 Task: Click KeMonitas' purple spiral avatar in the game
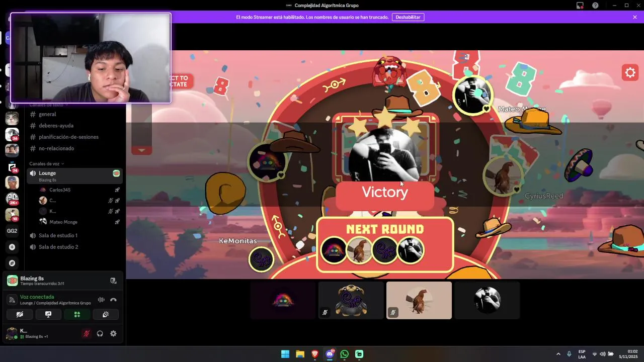(261, 259)
